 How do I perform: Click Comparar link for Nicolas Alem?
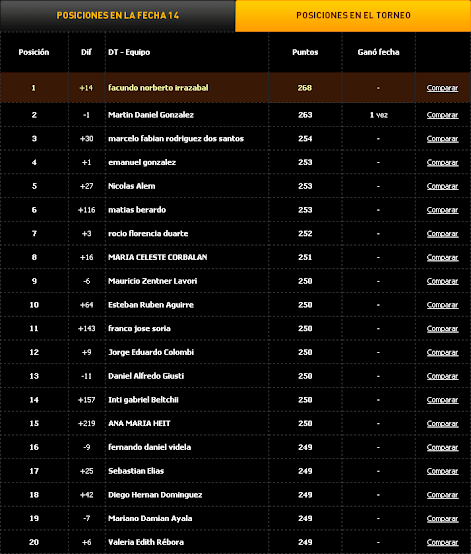(442, 186)
